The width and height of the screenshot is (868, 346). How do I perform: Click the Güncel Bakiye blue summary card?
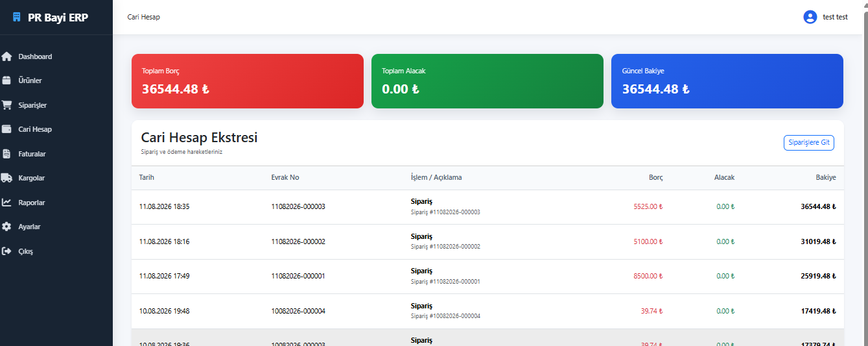[x=727, y=81]
